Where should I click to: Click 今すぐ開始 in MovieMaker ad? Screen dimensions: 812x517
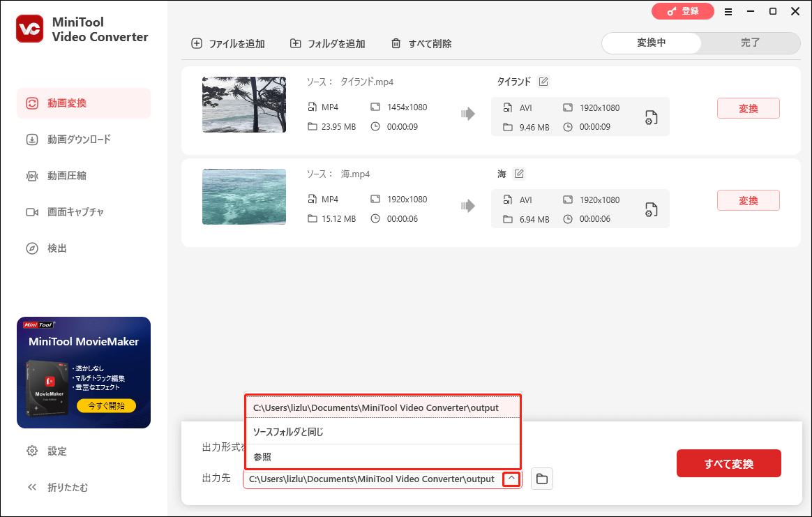point(106,405)
